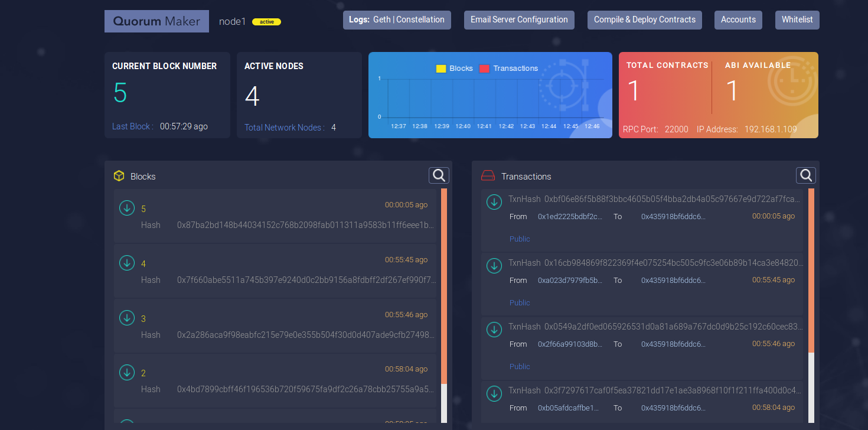Expand block 4 with its arrow icon
Screen dimensions: 868x430
pos(127,263)
